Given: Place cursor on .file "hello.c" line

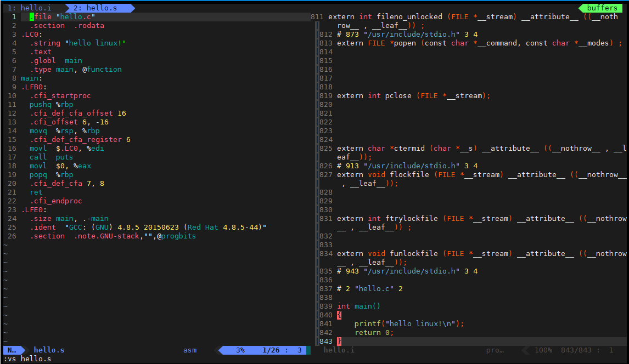Looking at the screenshot, I should 62,17.
